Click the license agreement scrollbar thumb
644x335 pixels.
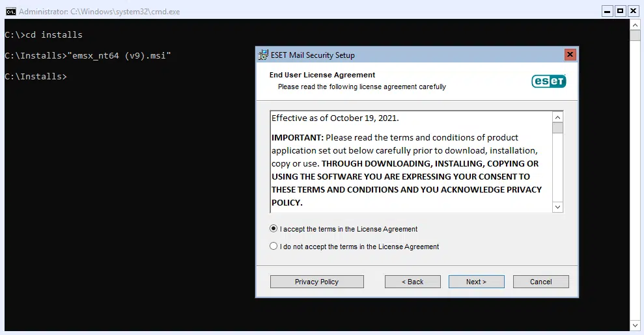[557, 128]
